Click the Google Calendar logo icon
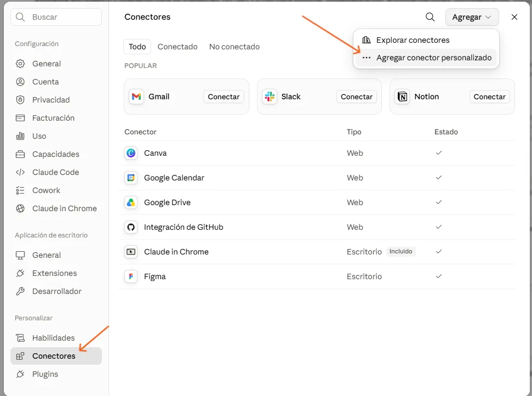The width and height of the screenshot is (532, 396). [131, 178]
